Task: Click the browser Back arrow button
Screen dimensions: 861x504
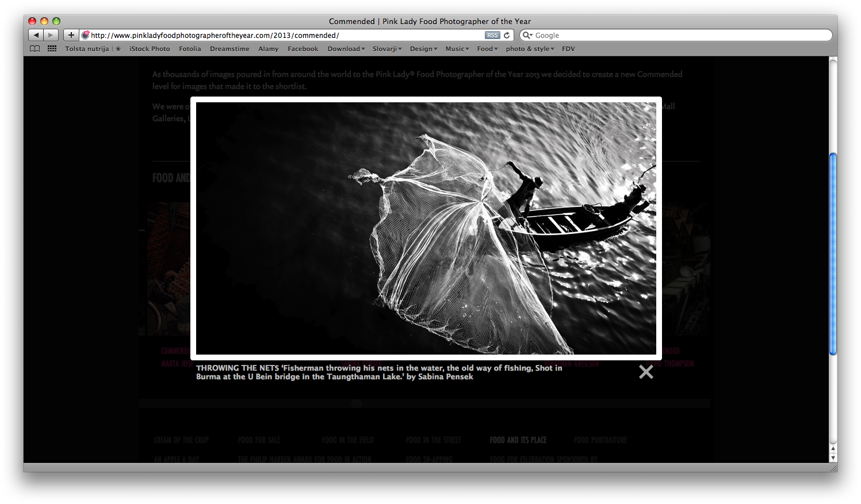Action: [x=36, y=35]
